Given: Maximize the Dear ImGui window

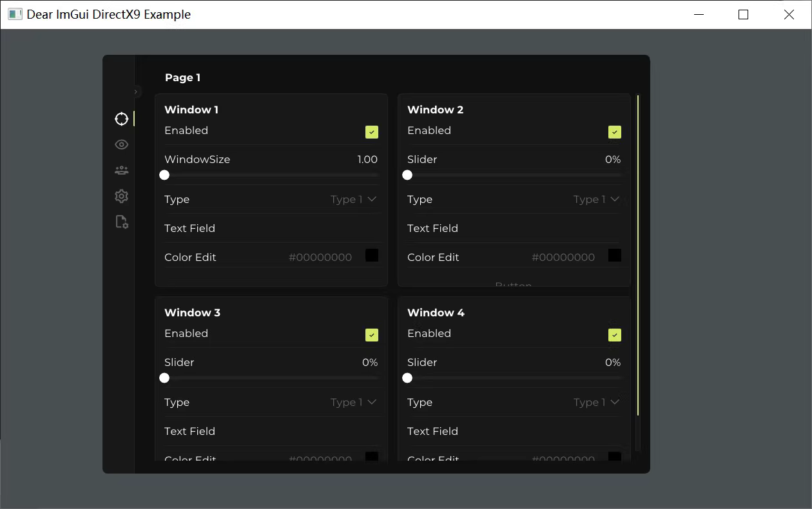Looking at the screenshot, I should pos(743,14).
